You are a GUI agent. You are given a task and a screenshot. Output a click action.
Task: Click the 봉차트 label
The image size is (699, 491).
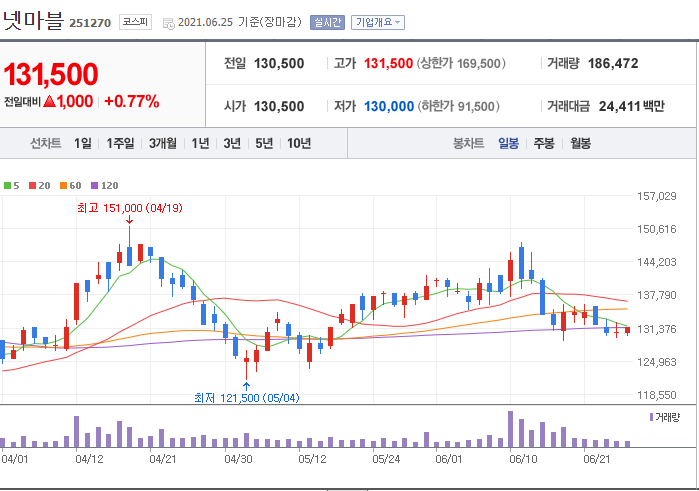[x=469, y=143]
